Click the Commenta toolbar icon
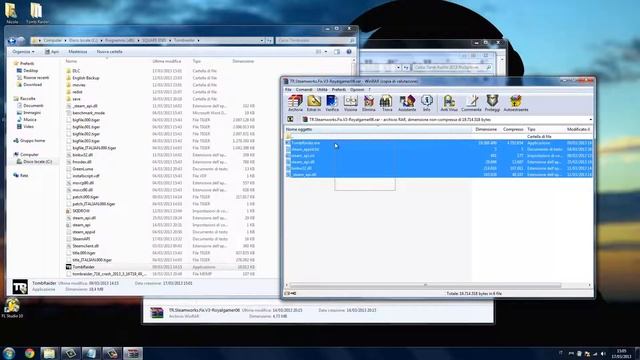 [x=471, y=103]
